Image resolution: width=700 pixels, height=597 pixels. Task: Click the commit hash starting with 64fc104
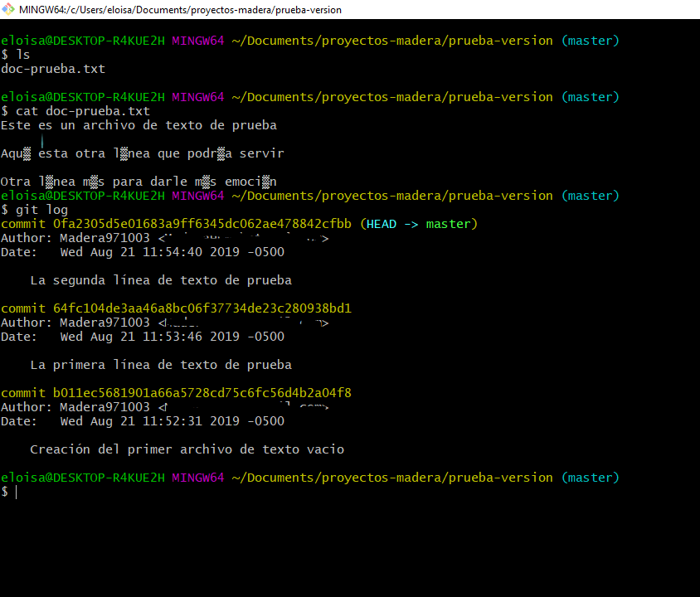click(202, 308)
